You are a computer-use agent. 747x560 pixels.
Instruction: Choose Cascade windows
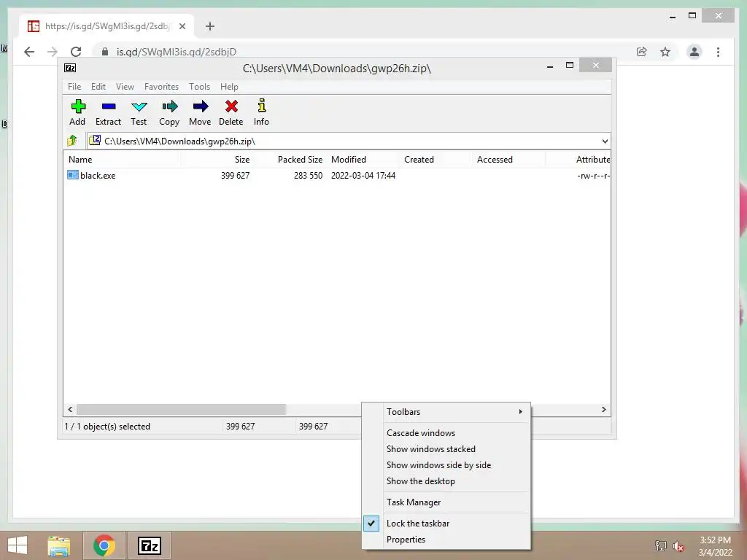446,433
